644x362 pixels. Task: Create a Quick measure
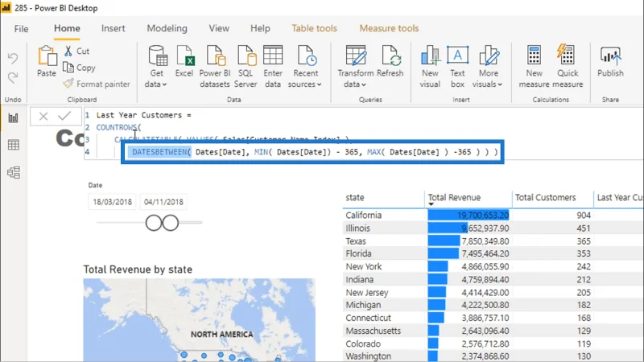[x=568, y=67]
